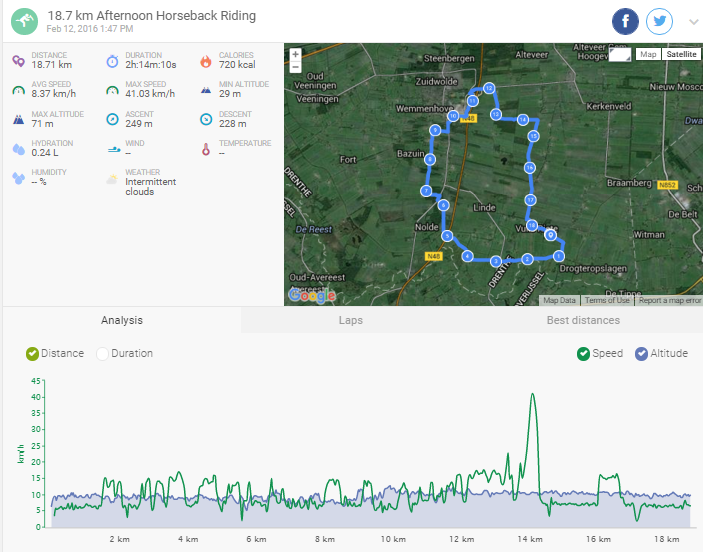Click the ascent arrow icon
This screenshot has width=703, height=552.
click(112, 119)
